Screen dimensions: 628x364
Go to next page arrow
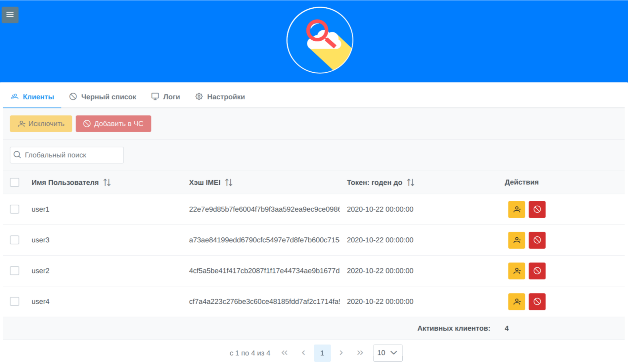click(x=341, y=353)
